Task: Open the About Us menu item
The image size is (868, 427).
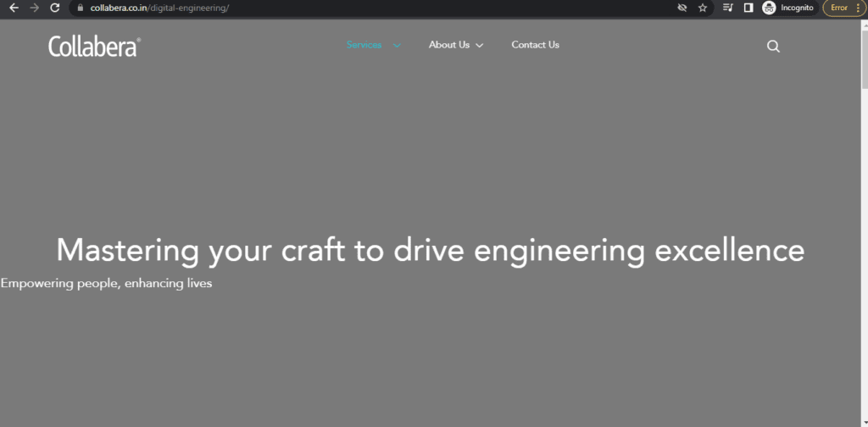Action: [x=448, y=45]
